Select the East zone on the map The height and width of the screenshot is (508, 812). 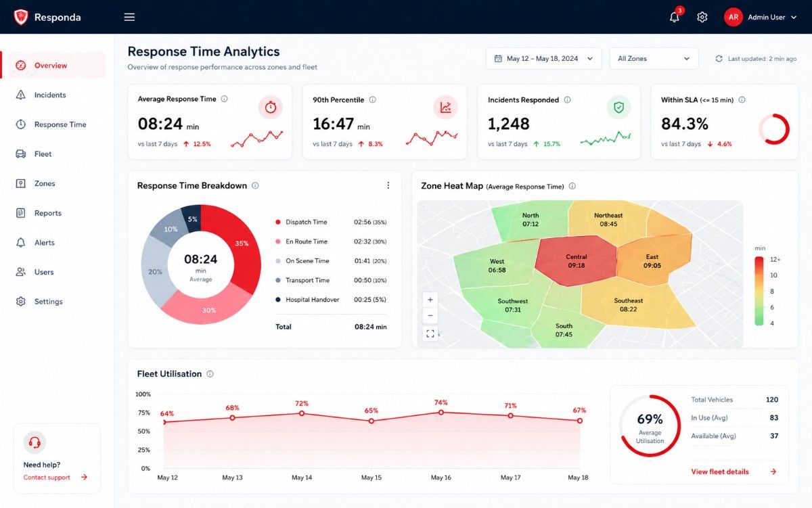(x=652, y=260)
